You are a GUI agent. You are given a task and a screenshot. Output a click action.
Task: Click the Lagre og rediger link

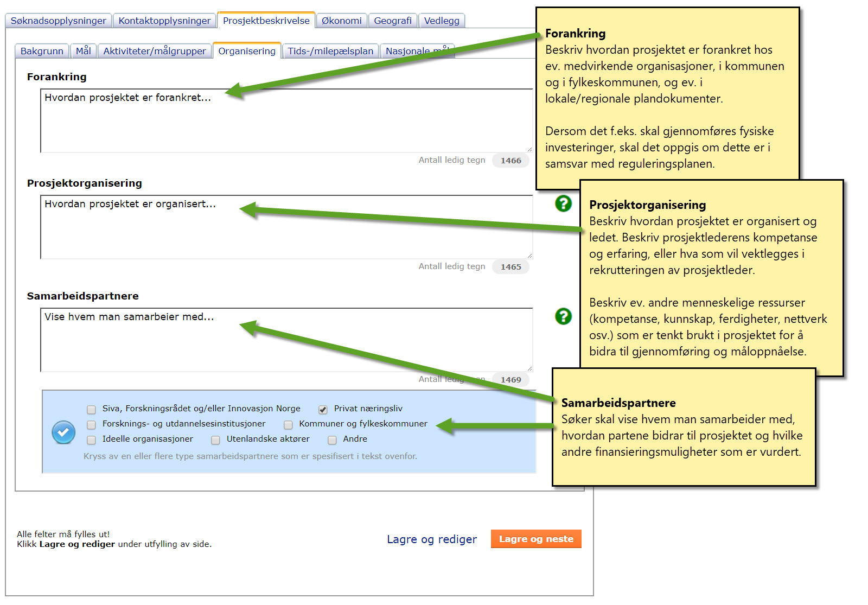pyautogui.click(x=432, y=539)
